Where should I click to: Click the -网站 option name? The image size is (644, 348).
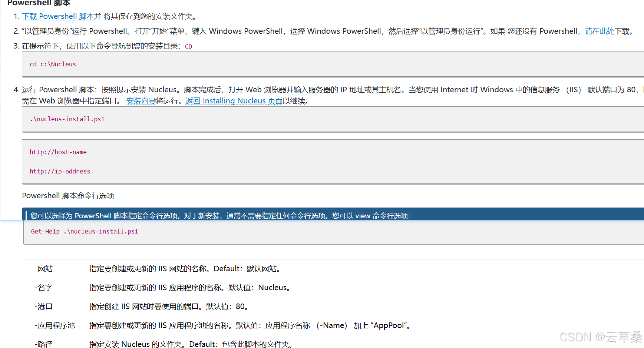[44, 269]
